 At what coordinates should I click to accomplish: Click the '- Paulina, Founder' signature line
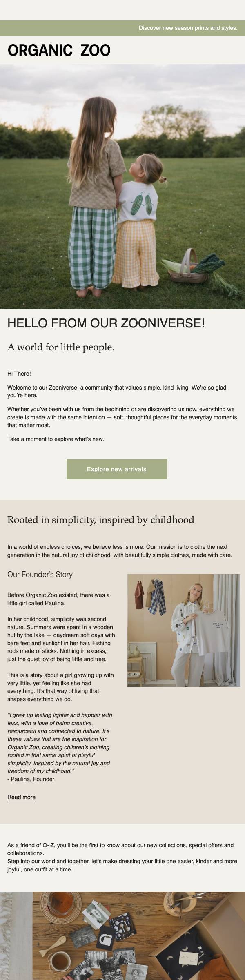[x=31, y=779]
